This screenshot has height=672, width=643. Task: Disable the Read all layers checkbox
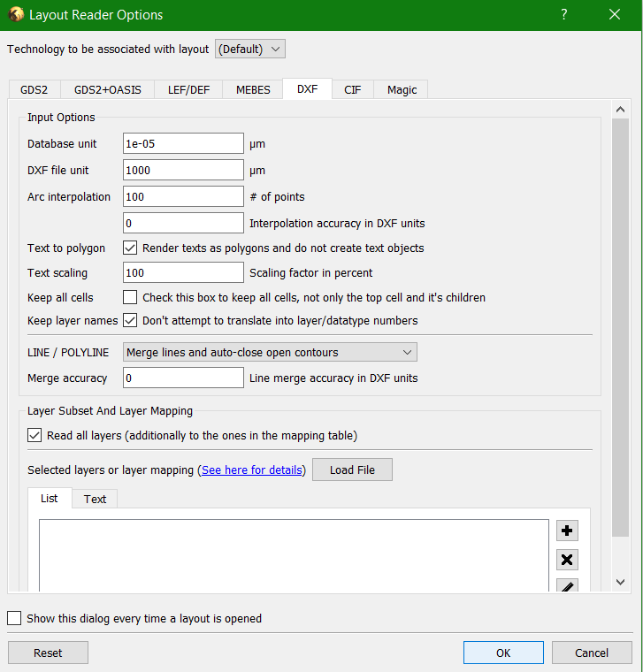(34, 435)
